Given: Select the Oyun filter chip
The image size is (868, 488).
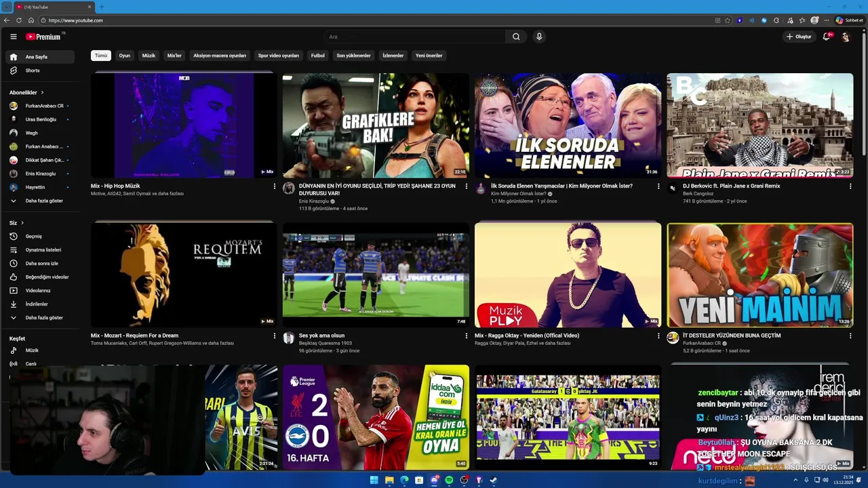Looking at the screenshot, I should point(125,56).
